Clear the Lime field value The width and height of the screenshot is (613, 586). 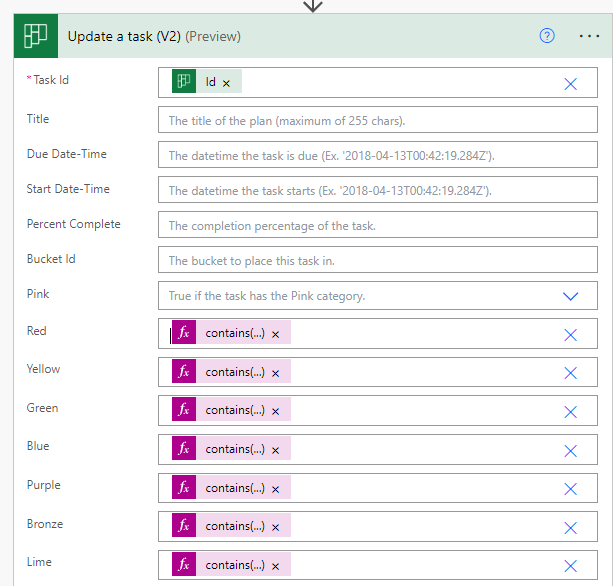click(570, 566)
